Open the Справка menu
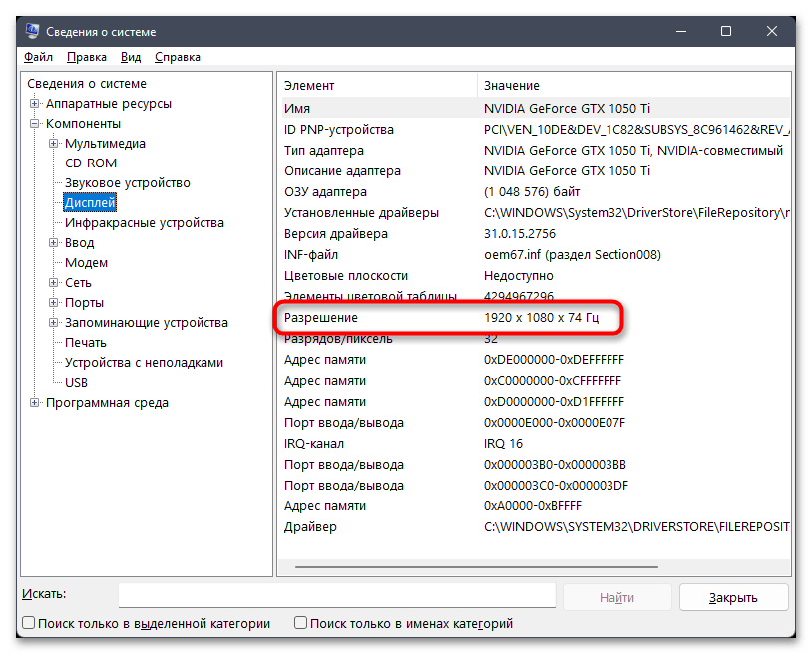The height and width of the screenshot is (654, 812). click(x=178, y=57)
